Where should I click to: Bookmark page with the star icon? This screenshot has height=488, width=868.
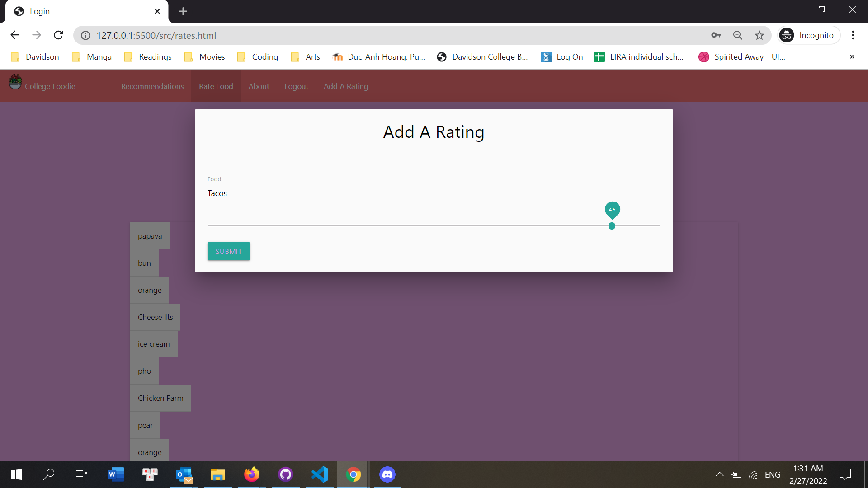coord(759,35)
